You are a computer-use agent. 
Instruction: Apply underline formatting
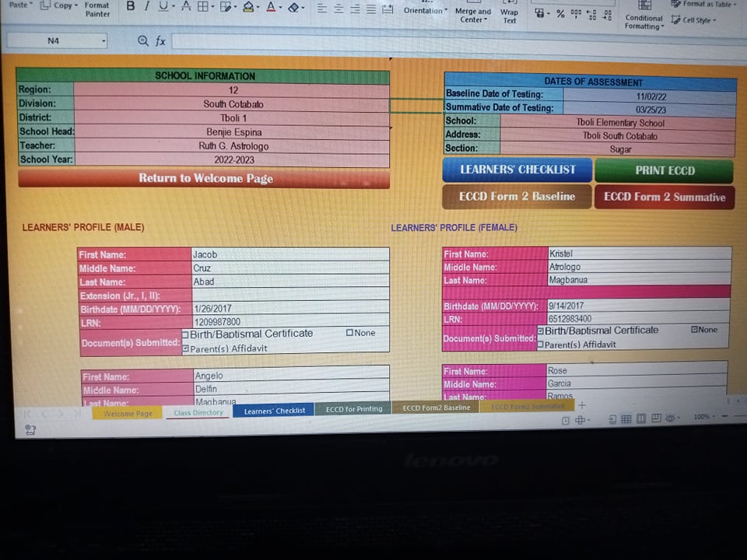(x=163, y=6)
